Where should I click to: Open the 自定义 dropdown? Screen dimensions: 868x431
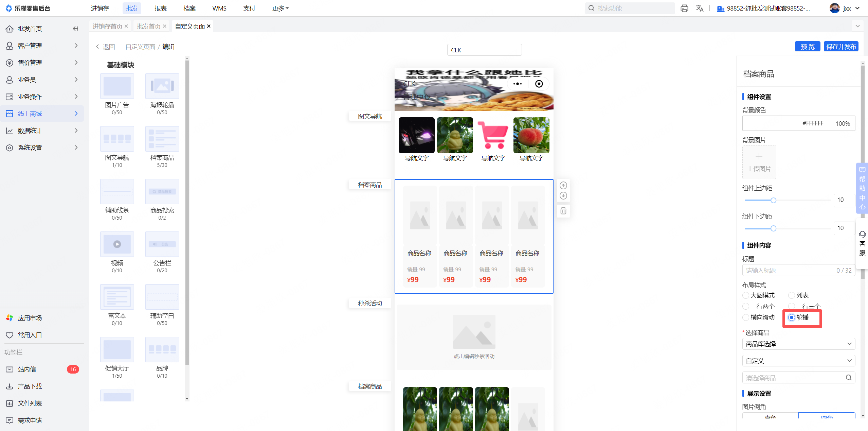tap(798, 361)
